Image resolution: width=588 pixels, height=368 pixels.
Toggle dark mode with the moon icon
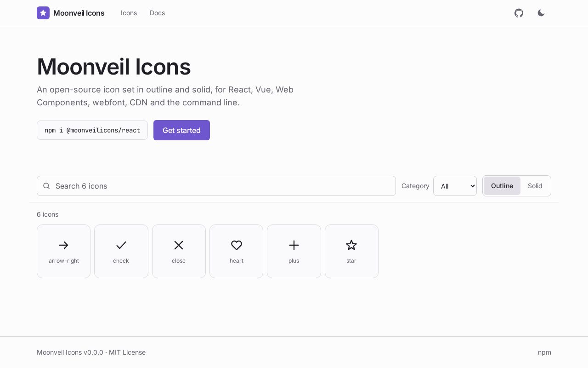click(x=541, y=13)
